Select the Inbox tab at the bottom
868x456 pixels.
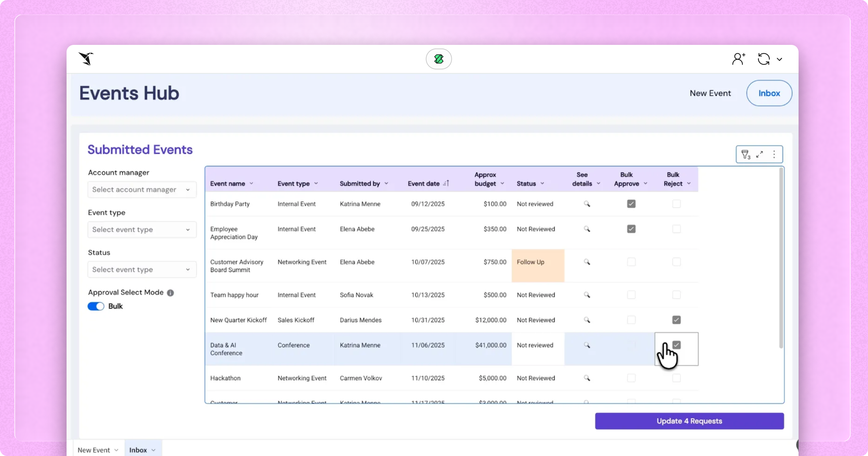point(138,450)
